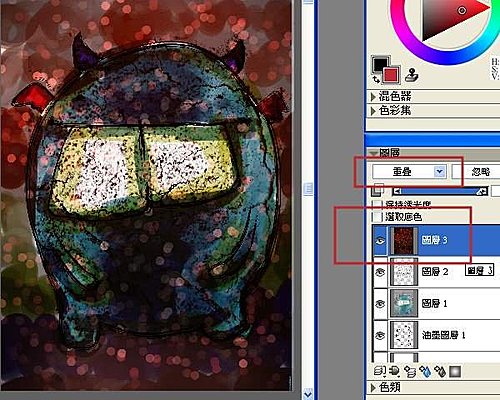
Task: Select the 油墨圖層 1 thumbnail
Action: point(404,335)
